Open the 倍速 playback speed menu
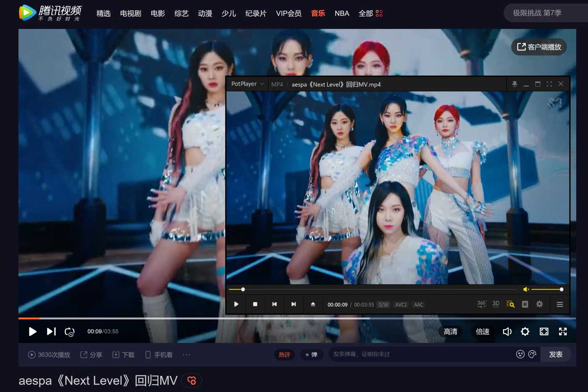Screen dimensions: 588x392 coord(483,331)
